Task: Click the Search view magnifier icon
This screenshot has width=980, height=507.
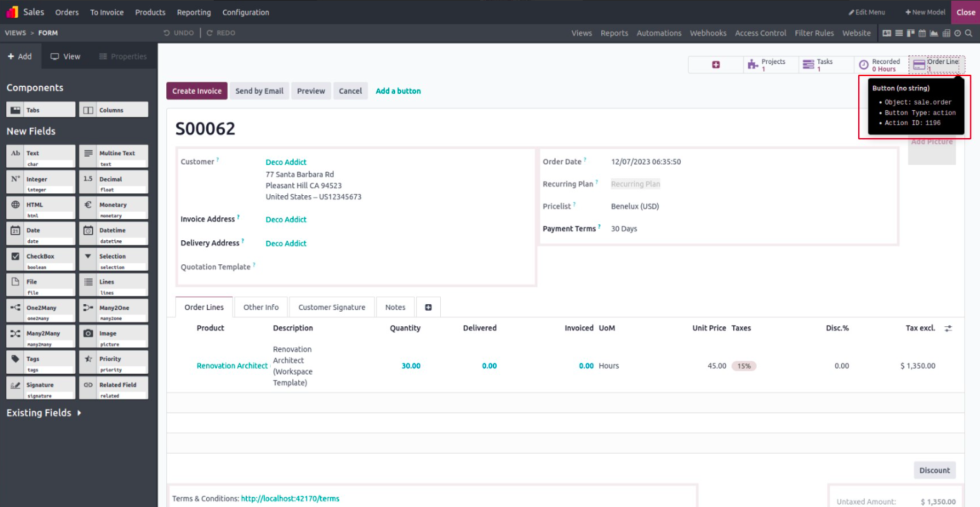Action: 969,33
